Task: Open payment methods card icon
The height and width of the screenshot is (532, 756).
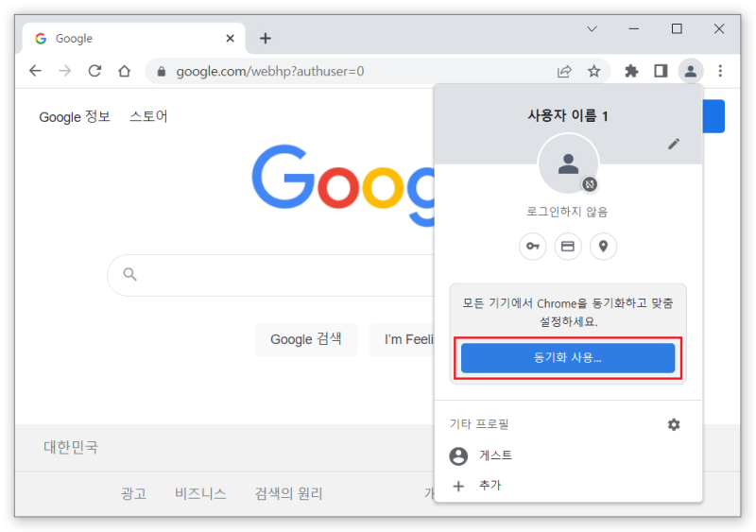Action: [568, 247]
